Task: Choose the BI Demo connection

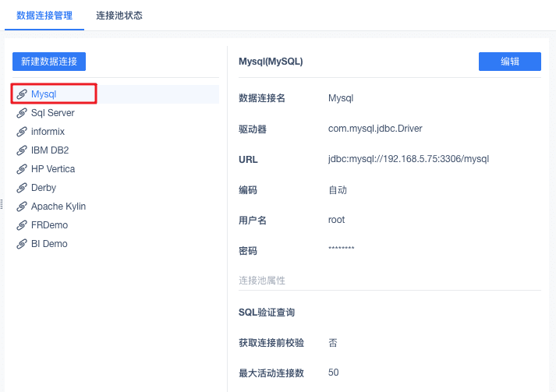Action: [49, 244]
